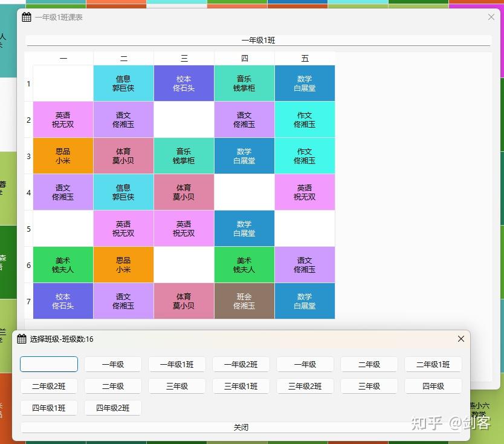Select 语文 佟湘玉 cell in period 7
The image size is (504, 444).
tap(123, 301)
